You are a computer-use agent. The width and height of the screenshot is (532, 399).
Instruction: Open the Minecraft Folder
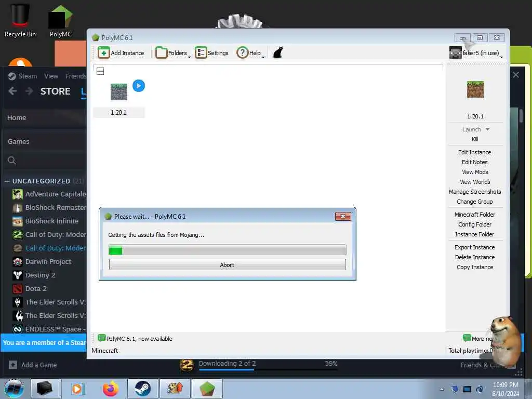(x=474, y=215)
